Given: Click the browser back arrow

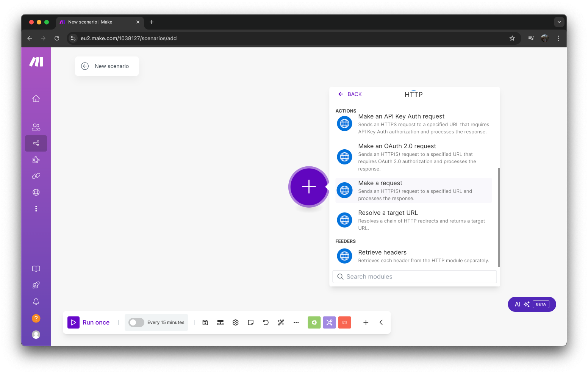Looking at the screenshot, I should click(x=30, y=38).
